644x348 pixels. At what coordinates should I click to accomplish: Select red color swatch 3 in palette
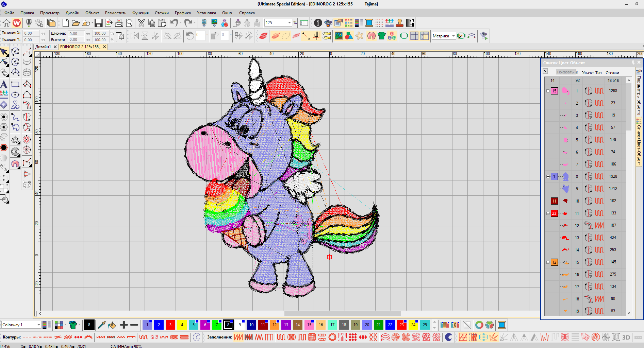tap(170, 325)
